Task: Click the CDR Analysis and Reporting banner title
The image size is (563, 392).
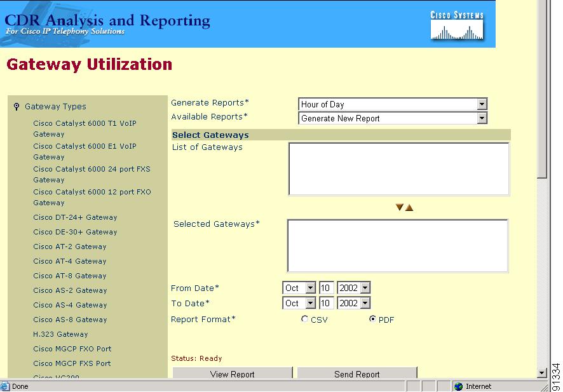Action: 107,21
